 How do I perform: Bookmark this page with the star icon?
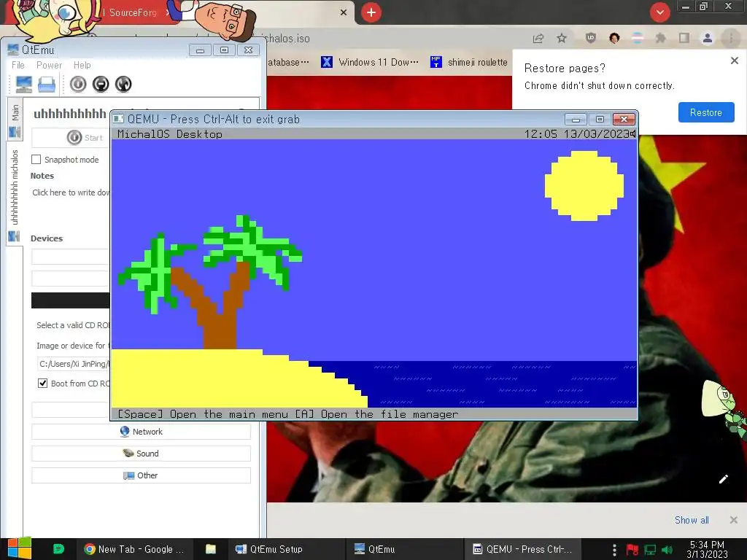point(562,38)
